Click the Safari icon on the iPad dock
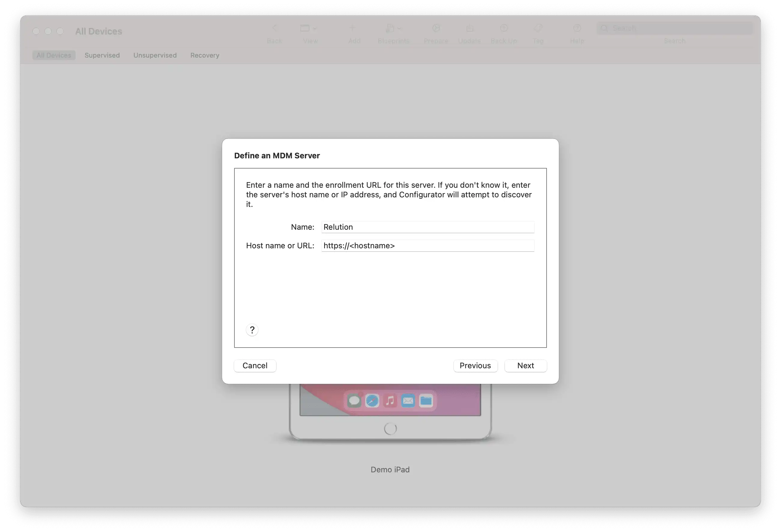The height and width of the screenshot is (532, 781). click(x=372, y=401)
